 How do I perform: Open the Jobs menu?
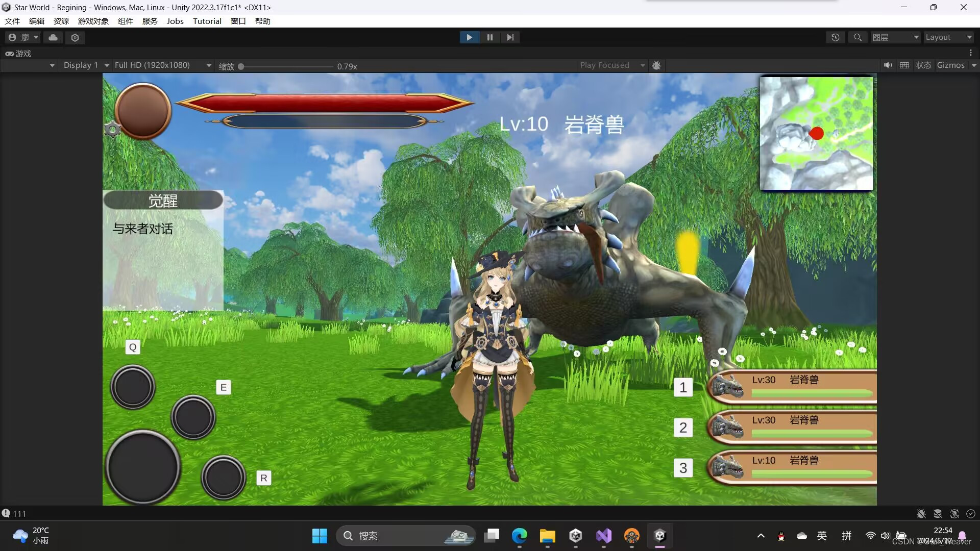click(175, 21)
